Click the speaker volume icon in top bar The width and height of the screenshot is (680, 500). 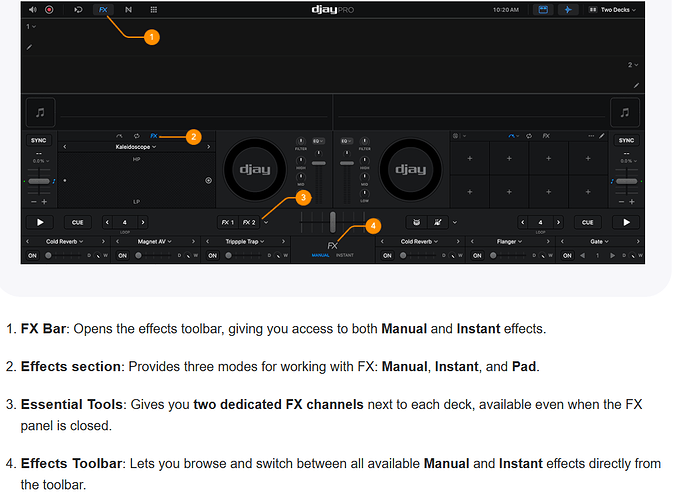pos(33,10)
